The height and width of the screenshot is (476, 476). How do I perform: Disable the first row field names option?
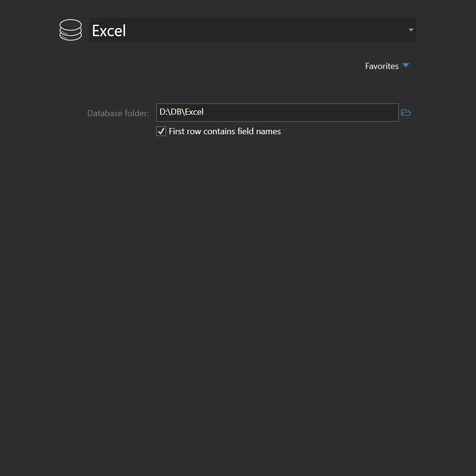pos(160,131)
